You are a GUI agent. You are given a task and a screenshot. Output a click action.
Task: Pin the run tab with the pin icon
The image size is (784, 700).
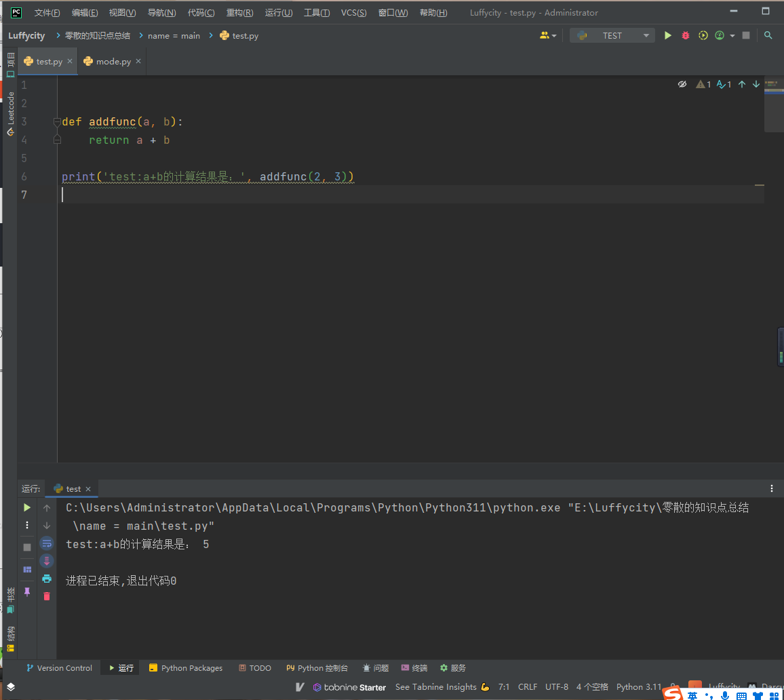(x=27, y=591)
